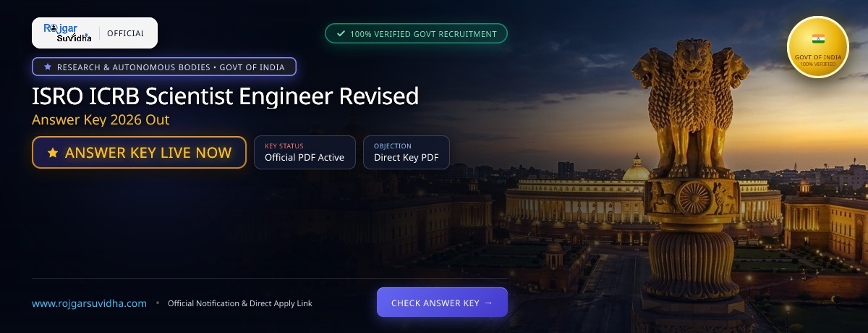Click the Govt of India gold badge

coord(817,46)
